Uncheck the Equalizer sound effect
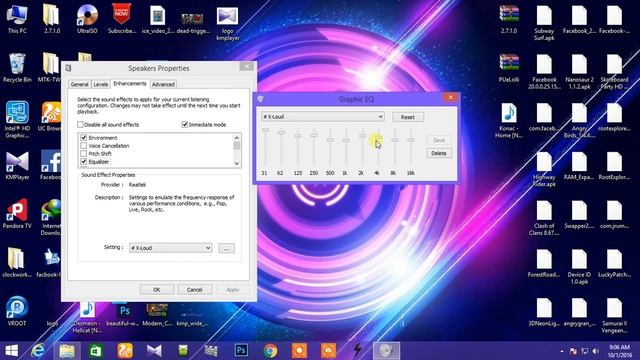The height and width of the screenshot is (360, 640). tap(84, 162)
